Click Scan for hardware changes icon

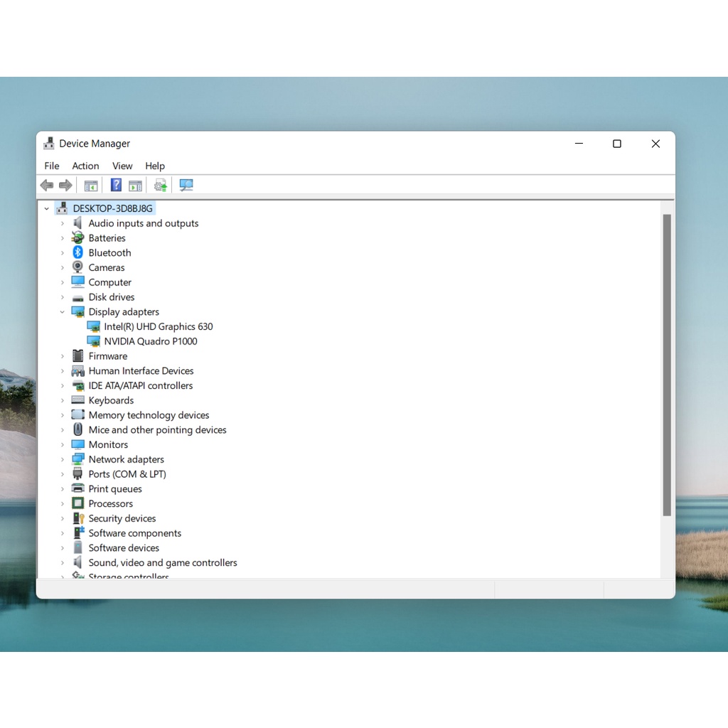click(x=186, y=186)
